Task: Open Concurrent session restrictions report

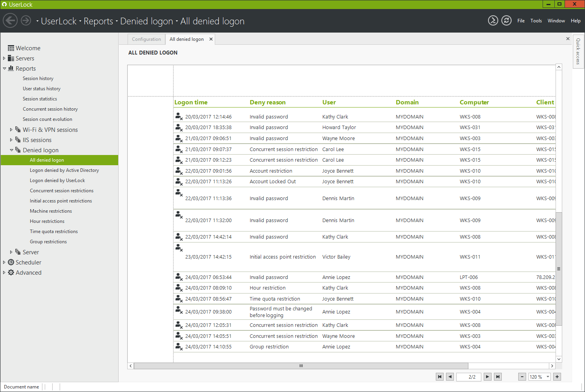Action: click(62, 191)
